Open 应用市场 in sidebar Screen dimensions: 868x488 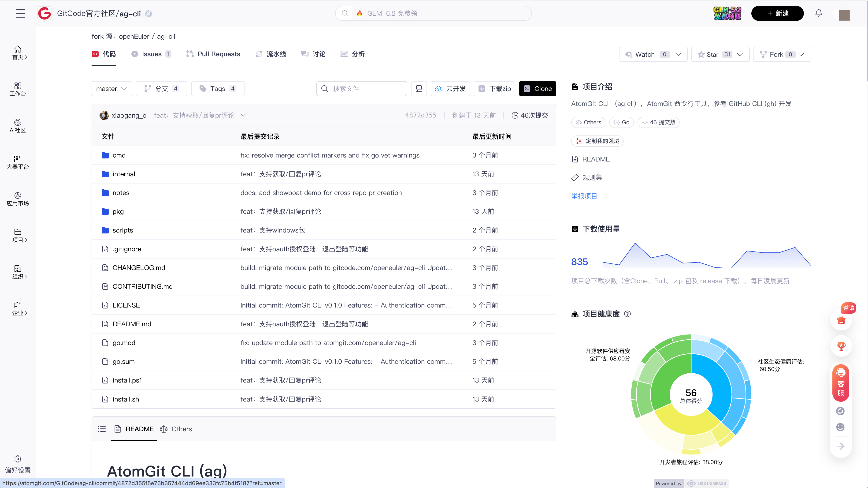coord(18,199)
